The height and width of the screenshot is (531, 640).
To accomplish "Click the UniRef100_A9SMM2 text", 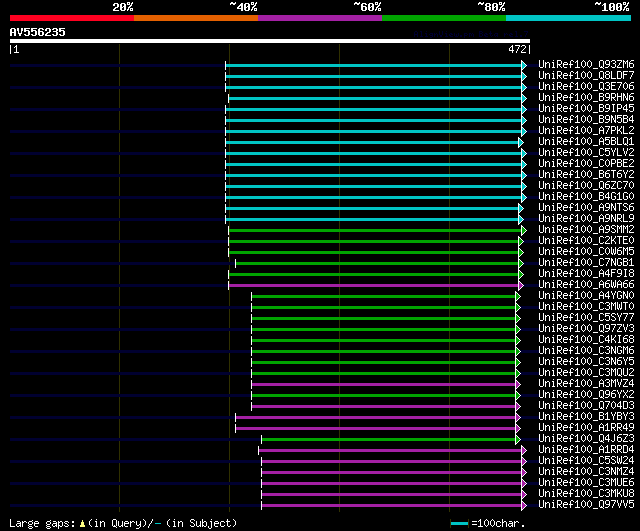I will (586, 230).
